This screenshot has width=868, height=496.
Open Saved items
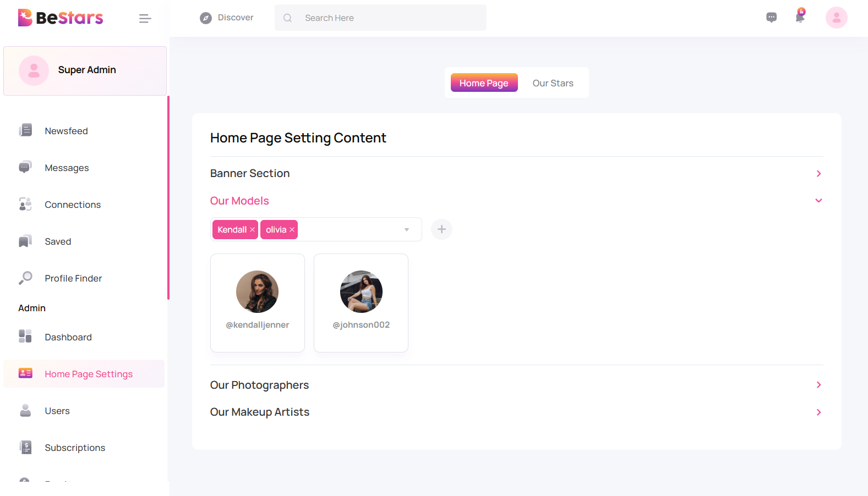click(x=57, y=241)
